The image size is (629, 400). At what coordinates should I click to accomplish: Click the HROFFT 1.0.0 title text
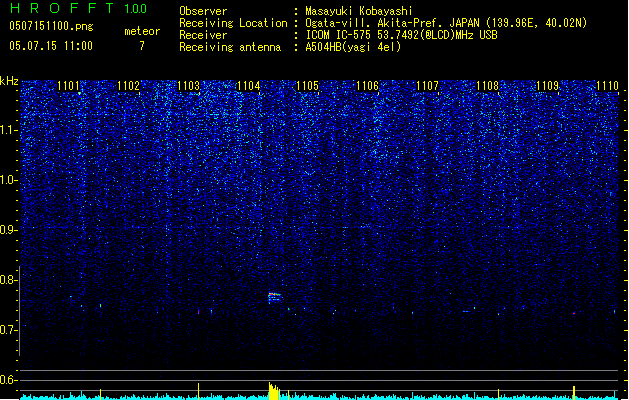78,8
